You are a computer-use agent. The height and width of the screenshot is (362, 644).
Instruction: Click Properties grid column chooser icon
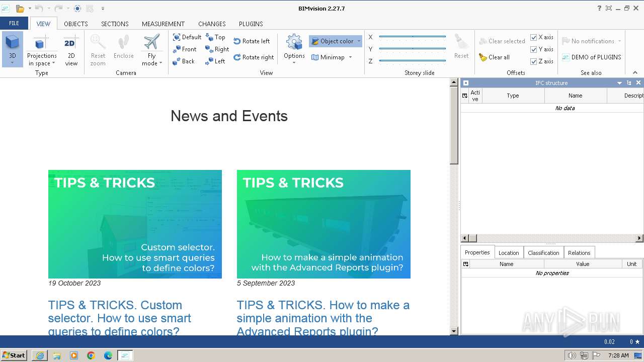(x=466, y=264)
